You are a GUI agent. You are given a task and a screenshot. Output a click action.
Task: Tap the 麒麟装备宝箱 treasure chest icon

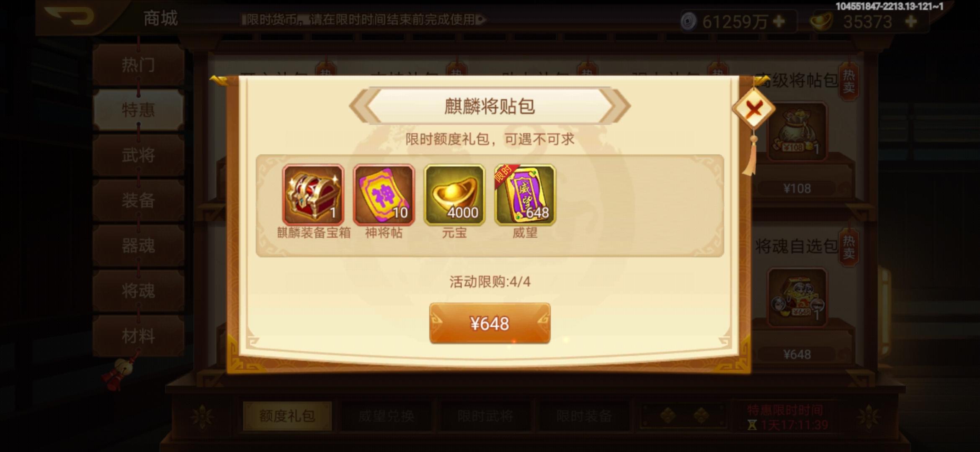(x=313, y=195)
